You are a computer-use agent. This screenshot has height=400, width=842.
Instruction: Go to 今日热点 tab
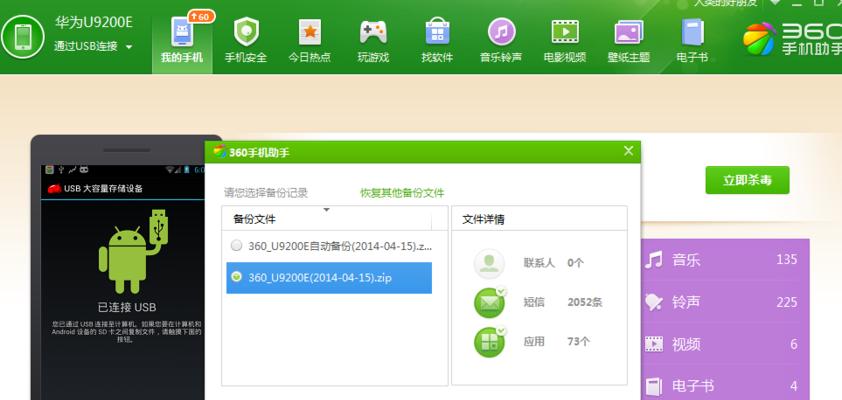(x=310, y=40)
